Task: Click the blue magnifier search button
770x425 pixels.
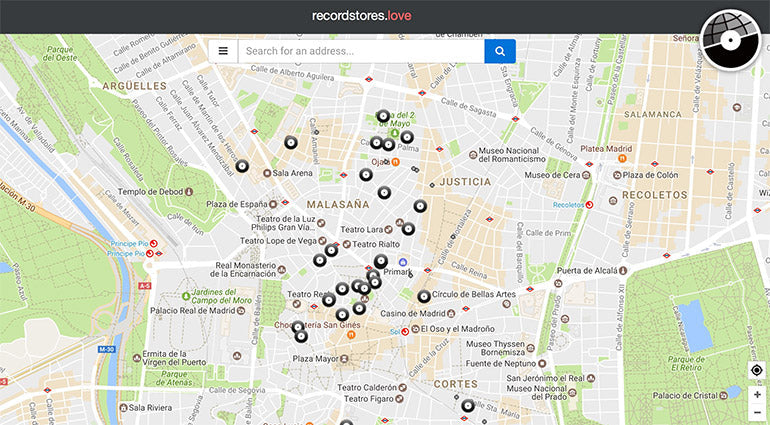Action: [x=499, y=51]
